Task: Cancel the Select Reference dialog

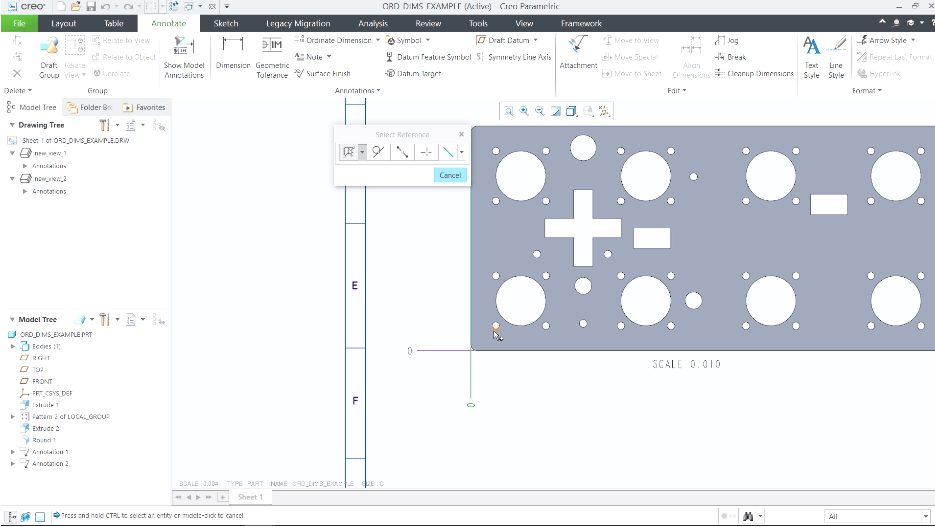Action: (450, 175)
